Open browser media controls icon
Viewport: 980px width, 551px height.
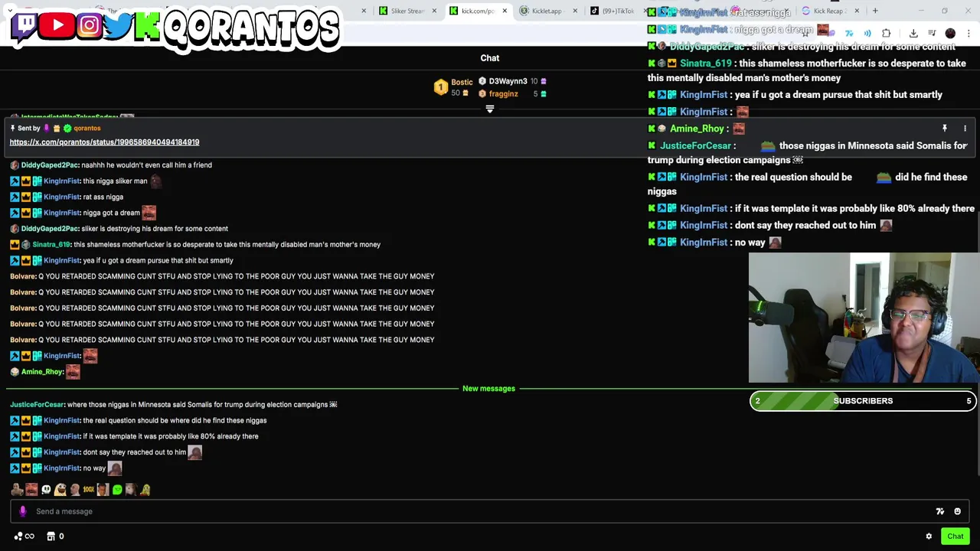click(x=932, y=34)
